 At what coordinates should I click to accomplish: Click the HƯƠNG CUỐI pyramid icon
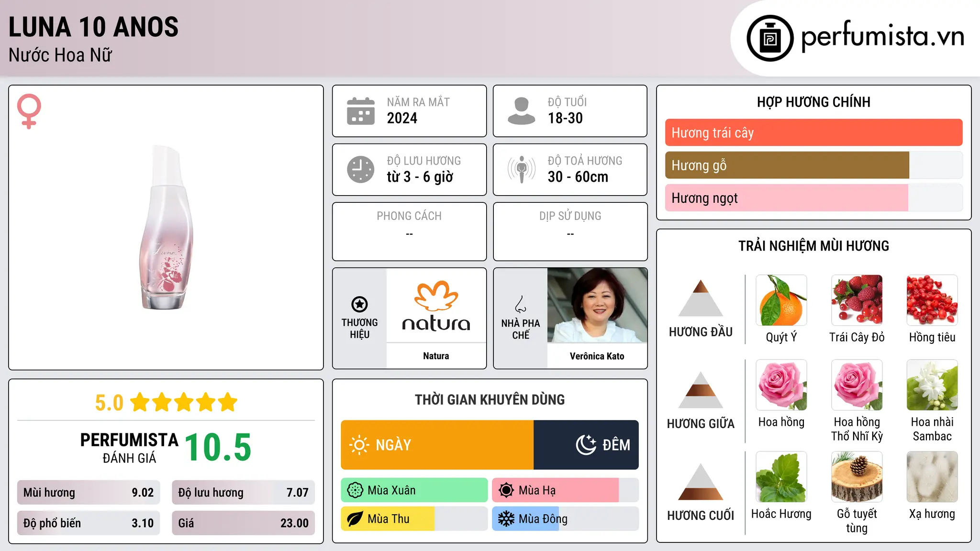(x=701, y=482)
